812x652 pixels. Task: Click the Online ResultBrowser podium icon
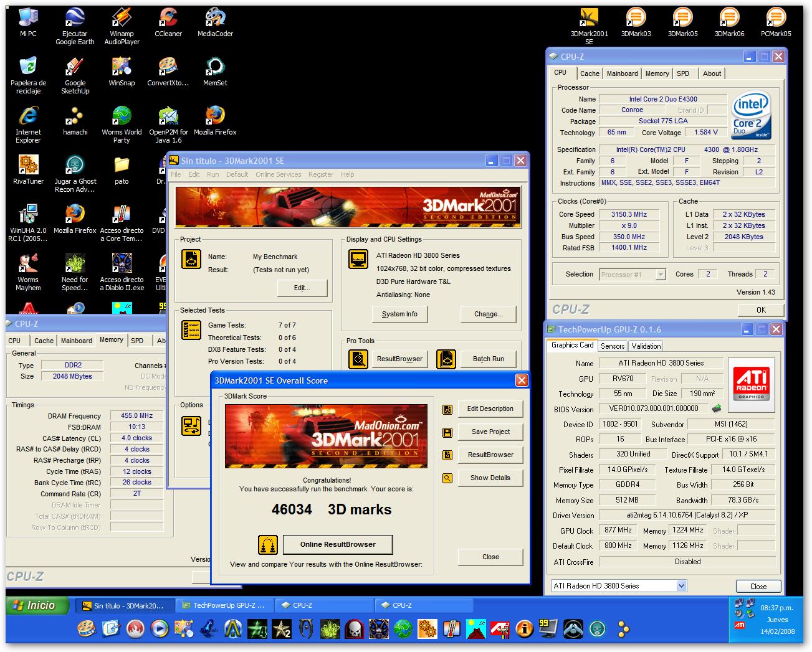coord(267,544)
